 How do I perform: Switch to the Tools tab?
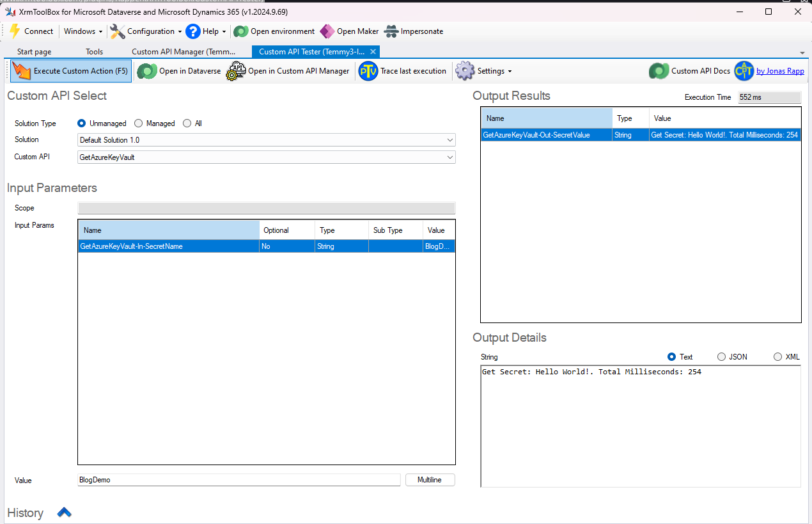click(95, 52)
